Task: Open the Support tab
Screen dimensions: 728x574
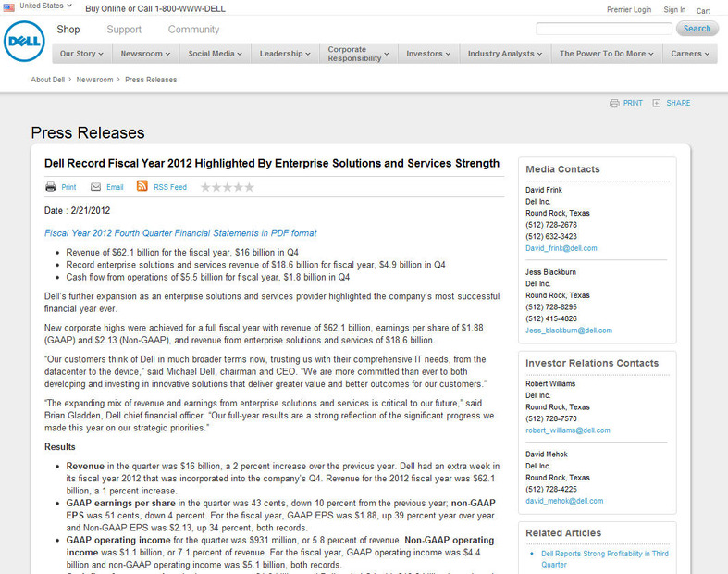Action: (124, 30)
